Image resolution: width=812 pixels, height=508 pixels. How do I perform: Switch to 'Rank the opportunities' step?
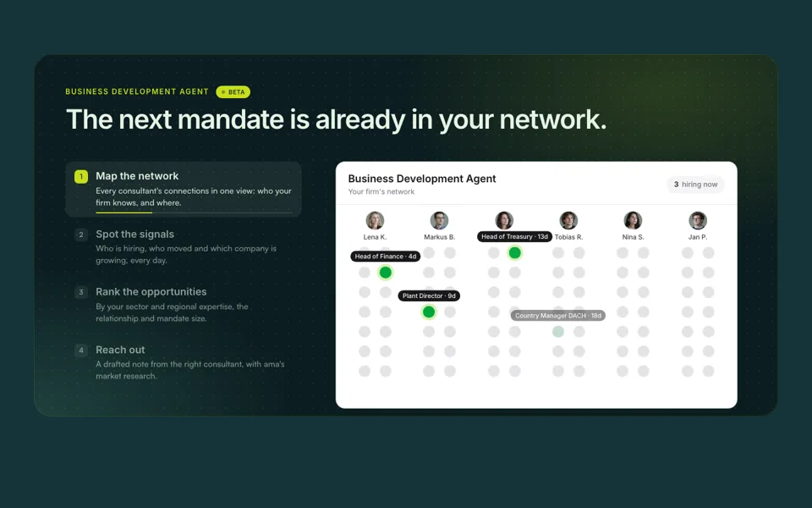pos(184,305)
